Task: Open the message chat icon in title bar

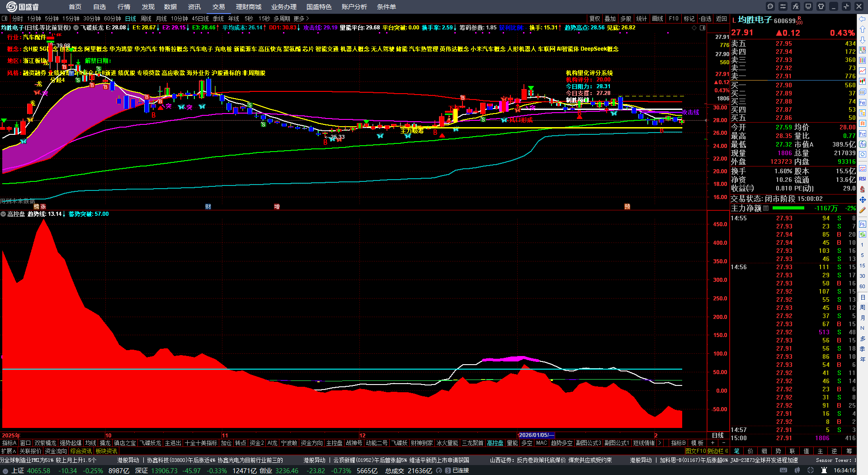Action: pyautogui.click(x=770, y=6)
